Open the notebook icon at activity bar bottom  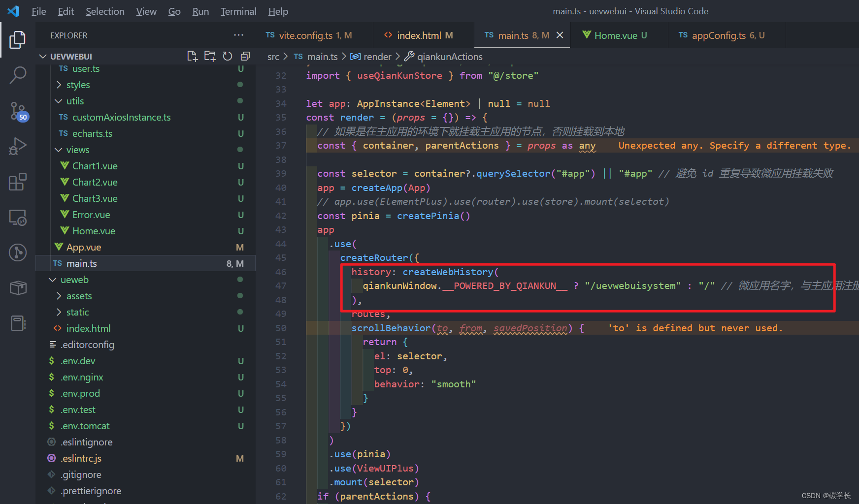(18, 323)
